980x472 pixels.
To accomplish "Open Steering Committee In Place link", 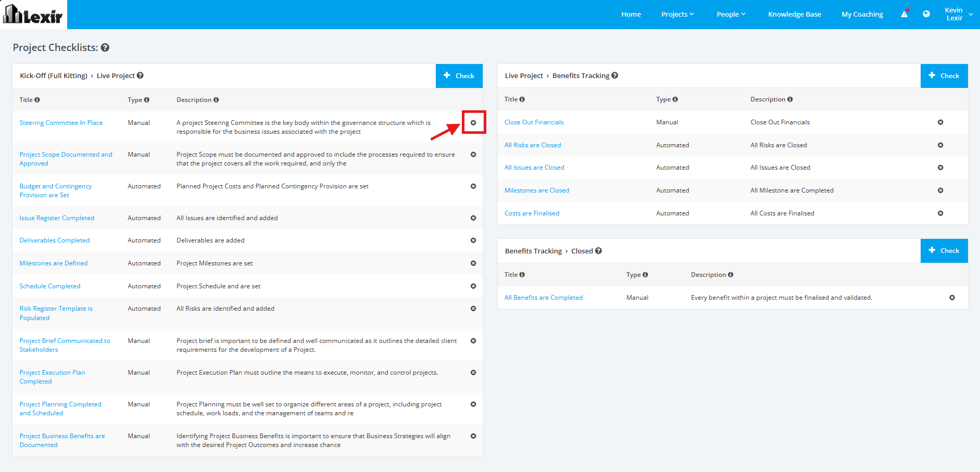I will 61,123.
